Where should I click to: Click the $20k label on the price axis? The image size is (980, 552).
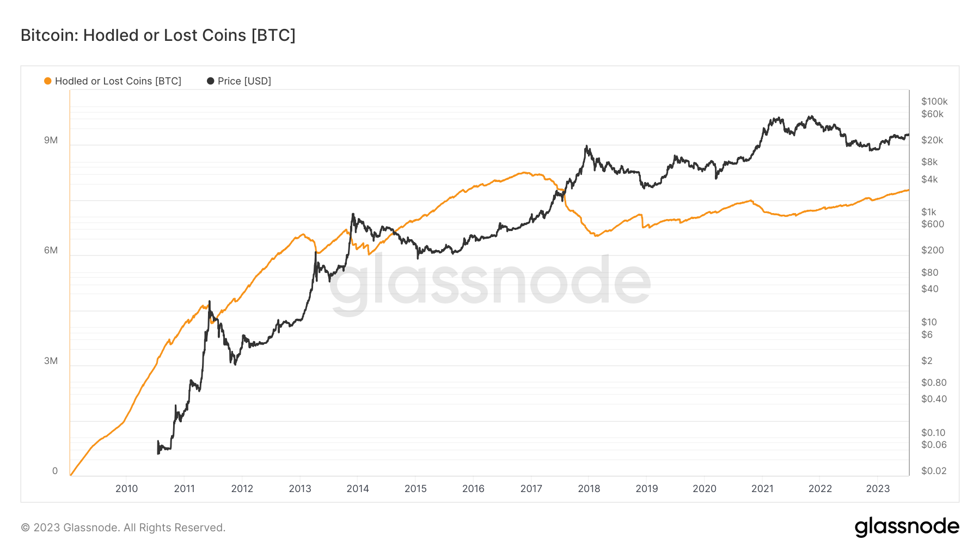[932, 141]
